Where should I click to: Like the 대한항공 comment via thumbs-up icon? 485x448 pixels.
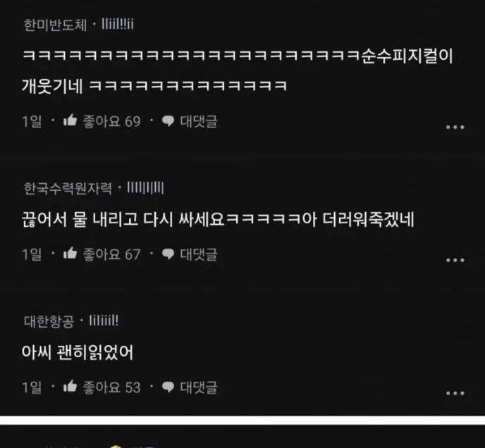click(x=70, y=386)
